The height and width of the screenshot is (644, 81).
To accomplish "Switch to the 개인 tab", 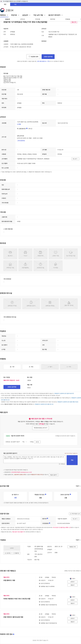I will (5, 4).
